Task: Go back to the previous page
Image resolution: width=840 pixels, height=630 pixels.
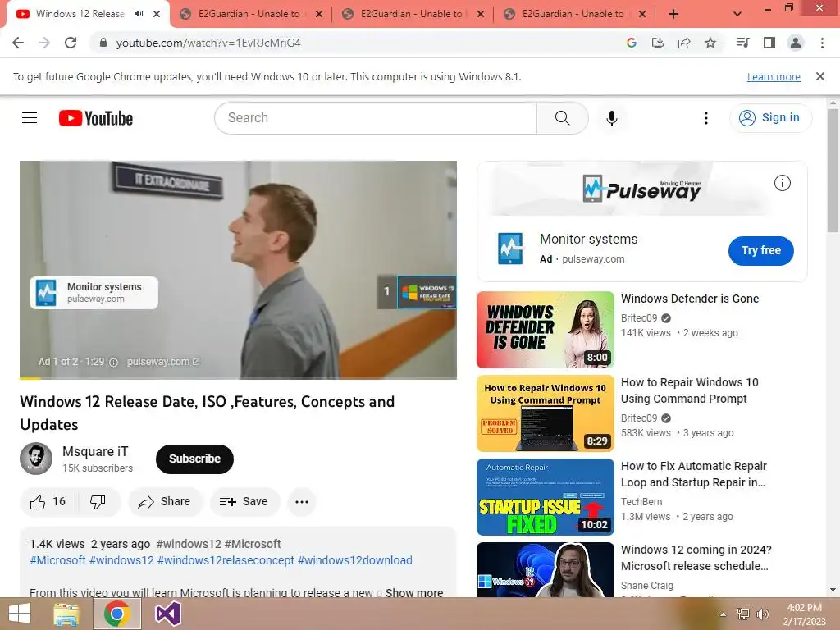Action: pos(18,43)
